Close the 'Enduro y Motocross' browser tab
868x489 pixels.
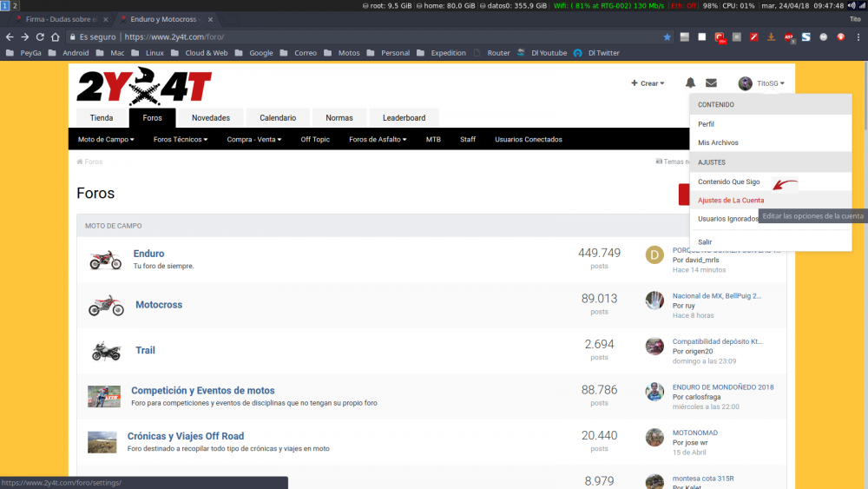coord(210,19)
